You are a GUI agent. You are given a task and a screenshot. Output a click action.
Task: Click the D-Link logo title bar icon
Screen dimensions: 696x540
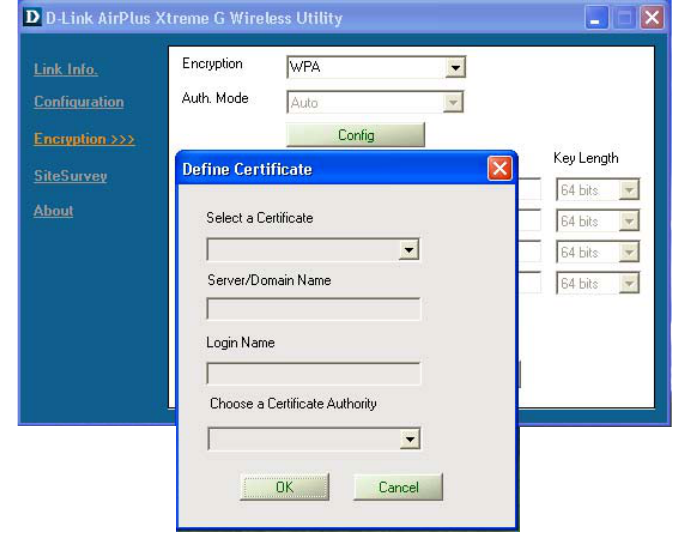pyautogui.click(x=32, y=17)
